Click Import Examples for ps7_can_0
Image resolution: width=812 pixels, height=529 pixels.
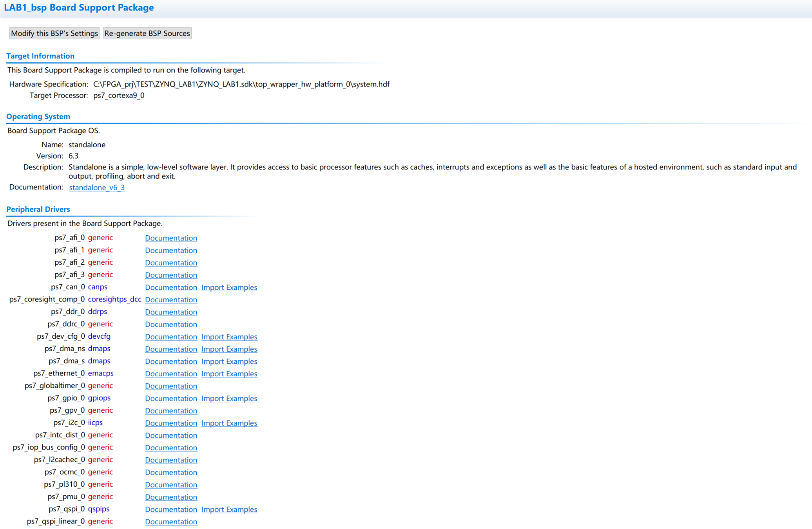point(229,287)
